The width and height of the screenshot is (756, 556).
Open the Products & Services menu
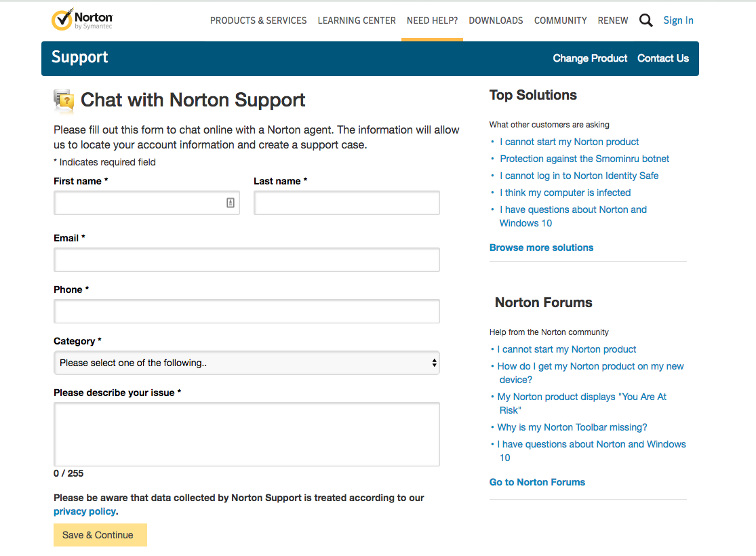click(258, 20)
